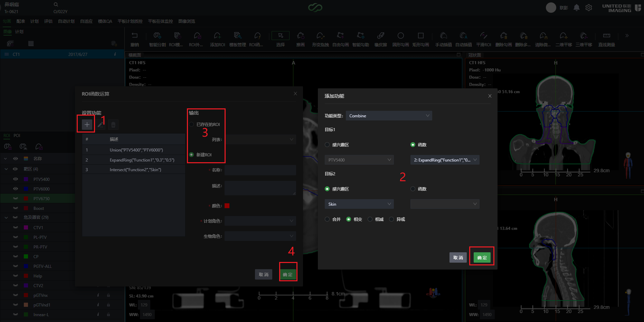Open the notification bell in top bar

(576, 8)
